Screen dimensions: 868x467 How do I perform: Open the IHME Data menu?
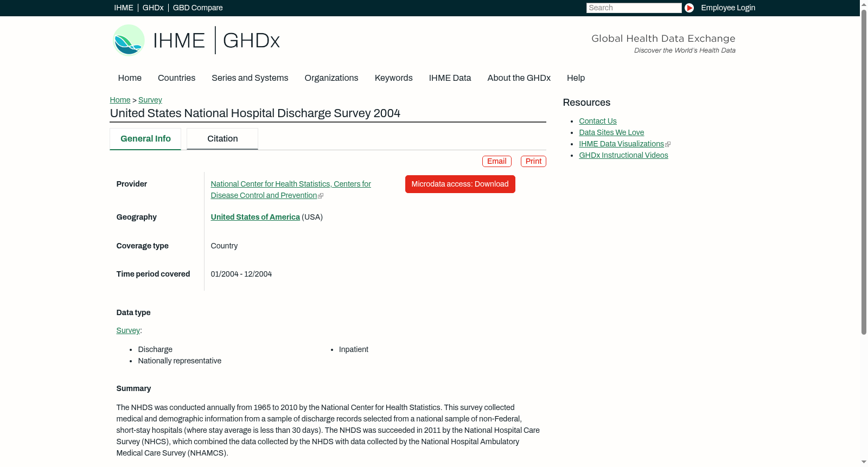click(450, 78)
